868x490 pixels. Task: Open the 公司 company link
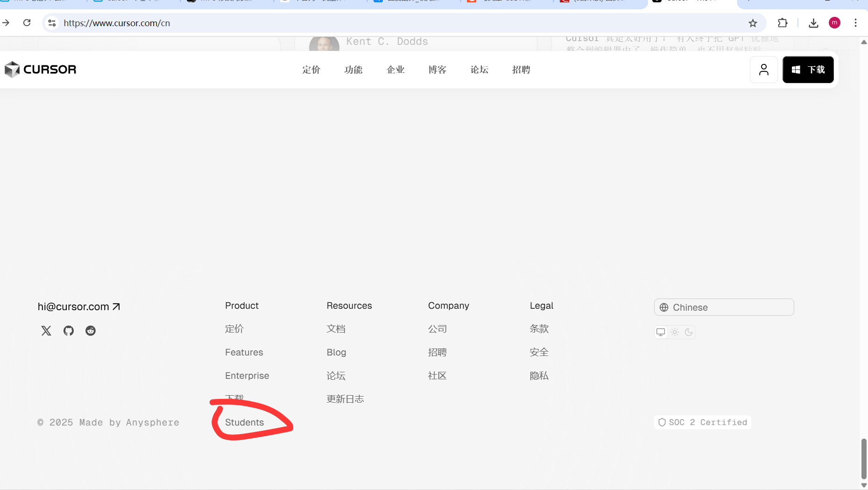(438, 329)
